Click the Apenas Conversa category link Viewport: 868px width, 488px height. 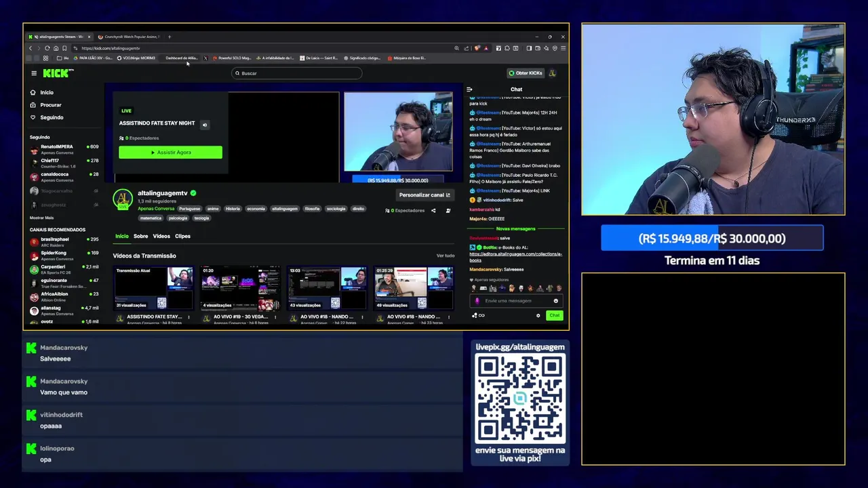point(156,209)
